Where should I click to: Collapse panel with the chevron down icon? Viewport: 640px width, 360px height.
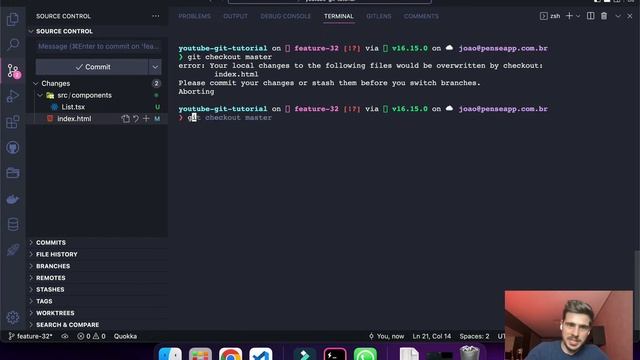(618, 16)
